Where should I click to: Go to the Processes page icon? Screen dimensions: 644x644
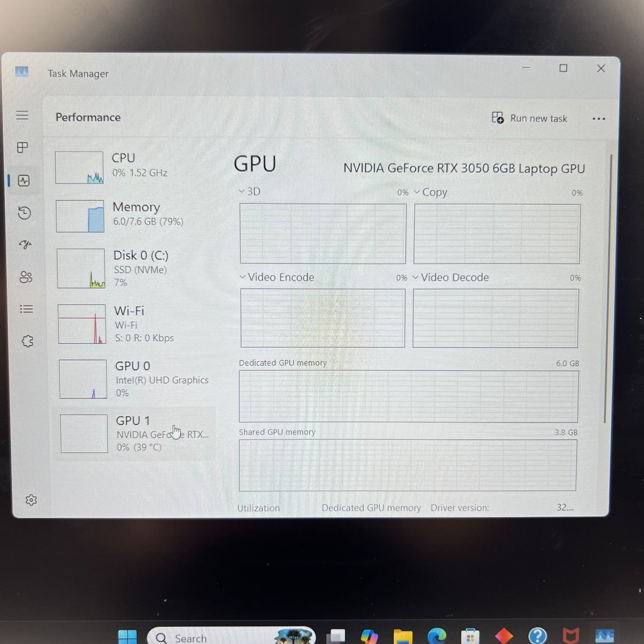pyautogui.click(x=23, y=148)
